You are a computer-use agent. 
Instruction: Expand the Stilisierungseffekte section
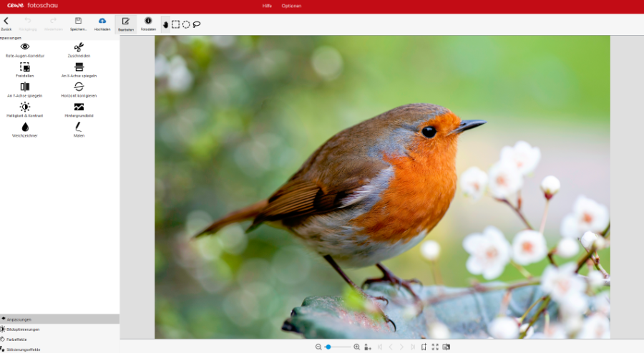point(59,349)
